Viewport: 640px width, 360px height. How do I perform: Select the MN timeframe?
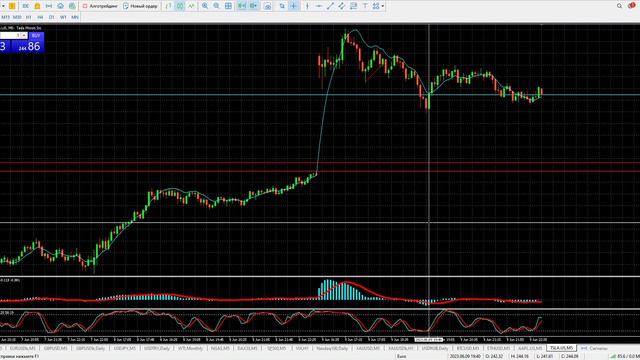point(75,17)
